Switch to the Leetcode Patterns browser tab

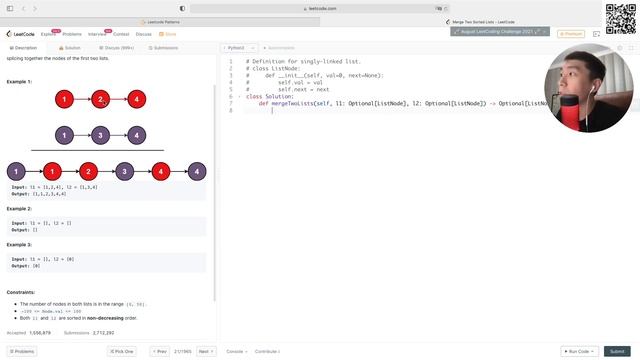click(x=160, y=22)
